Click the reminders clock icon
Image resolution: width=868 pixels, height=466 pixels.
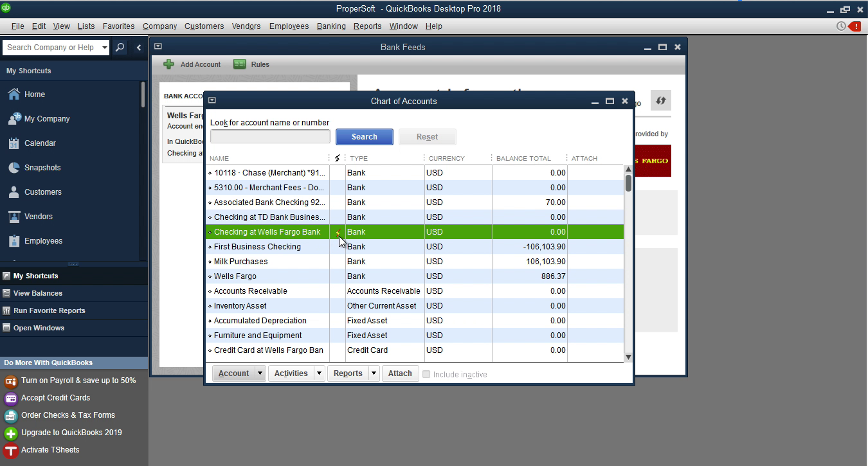tap(841, 26)
